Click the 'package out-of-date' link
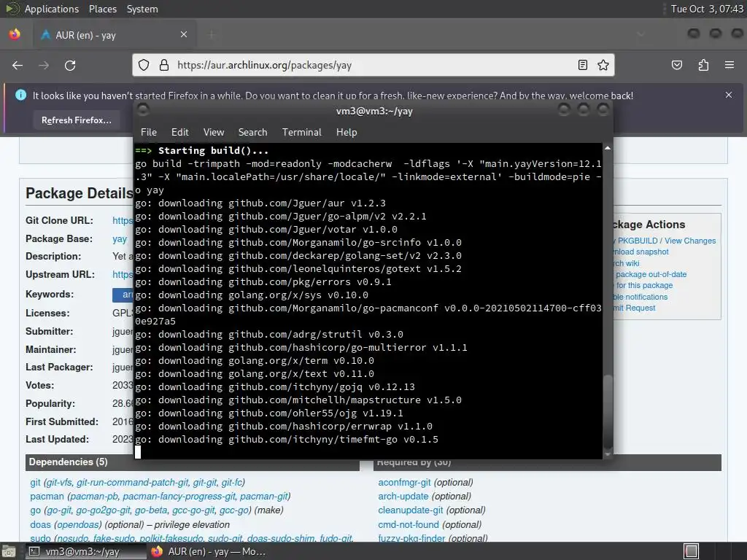This screenshot has height=560, width=747. [x=651, y=274]
